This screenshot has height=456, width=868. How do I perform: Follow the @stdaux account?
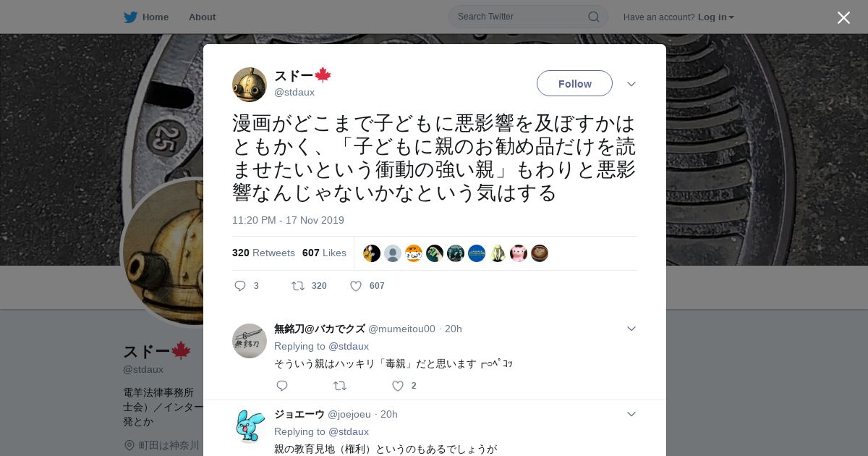click(574, 83)
